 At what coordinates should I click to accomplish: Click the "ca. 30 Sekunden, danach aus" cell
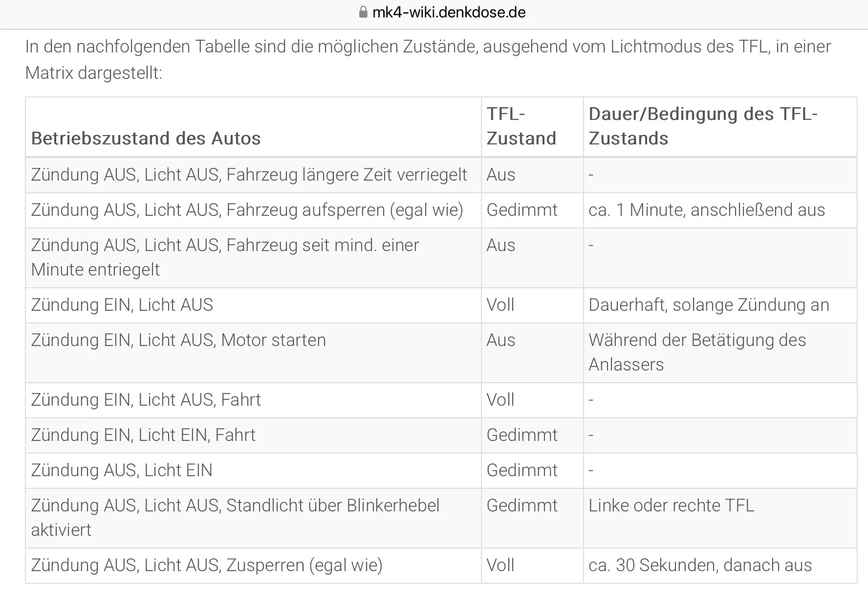click(x=700, y=565)
